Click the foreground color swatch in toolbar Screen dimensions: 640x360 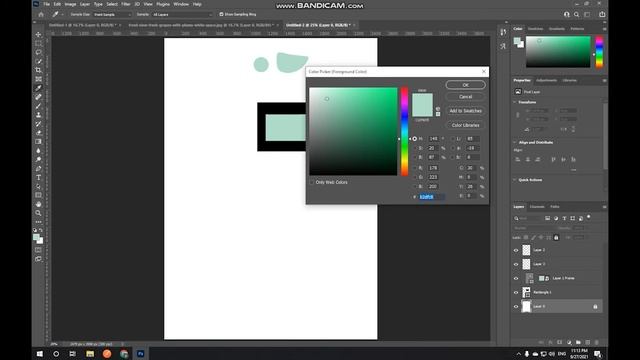pos(36,238)
